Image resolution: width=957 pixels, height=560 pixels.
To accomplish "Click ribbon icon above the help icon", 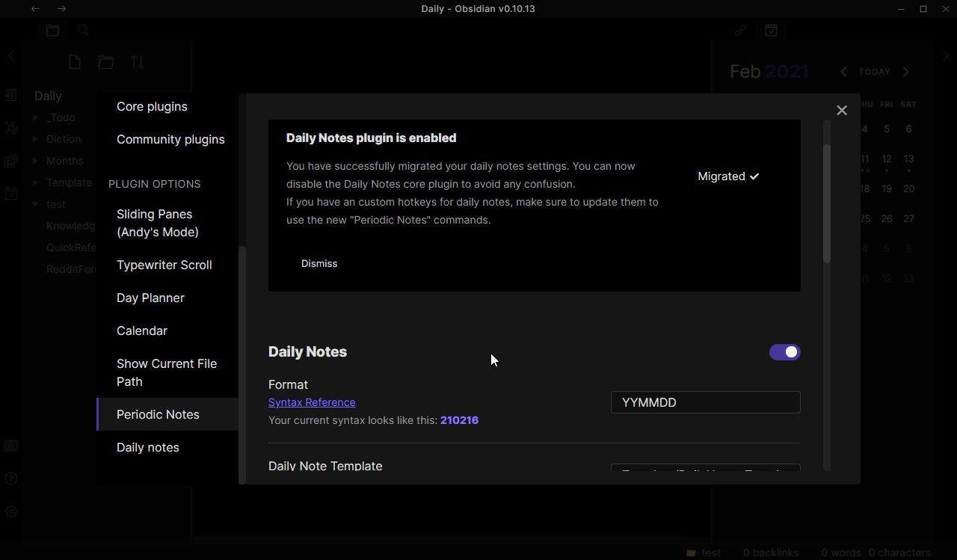I will click(x=11, y=446).
